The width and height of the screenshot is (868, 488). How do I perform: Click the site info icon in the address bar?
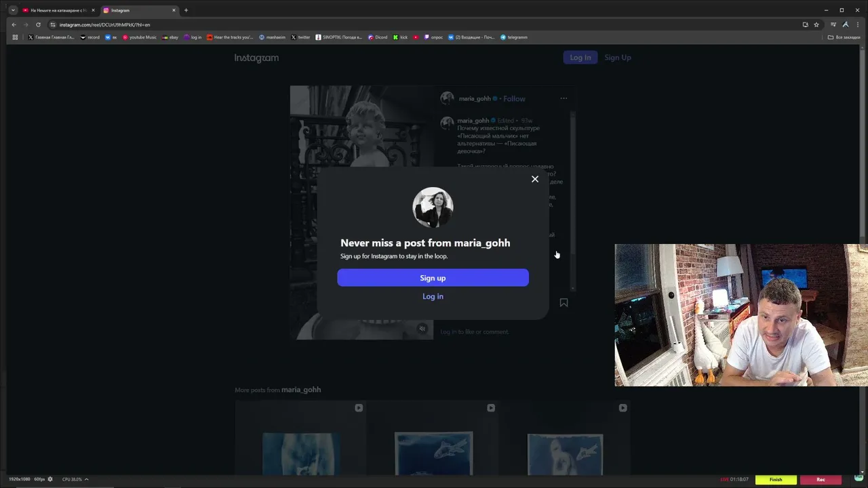[53, 24]
